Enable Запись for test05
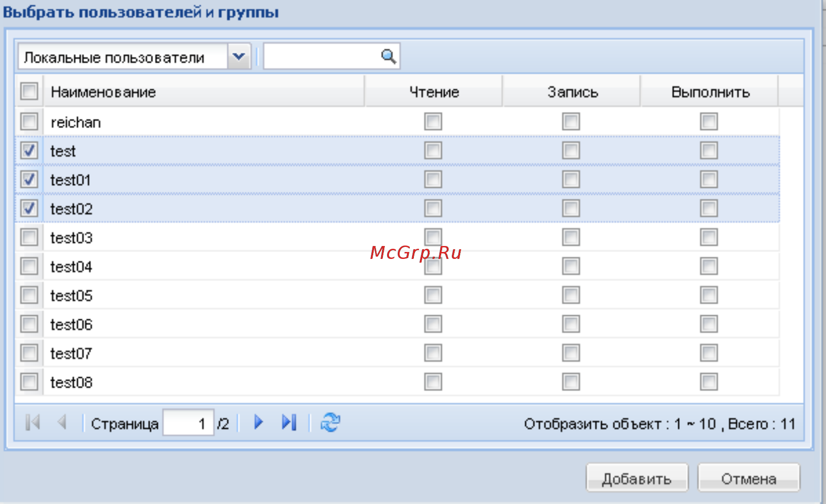This screenshot has height=504, width=826. pyautogui.click(x=571, y=295)
